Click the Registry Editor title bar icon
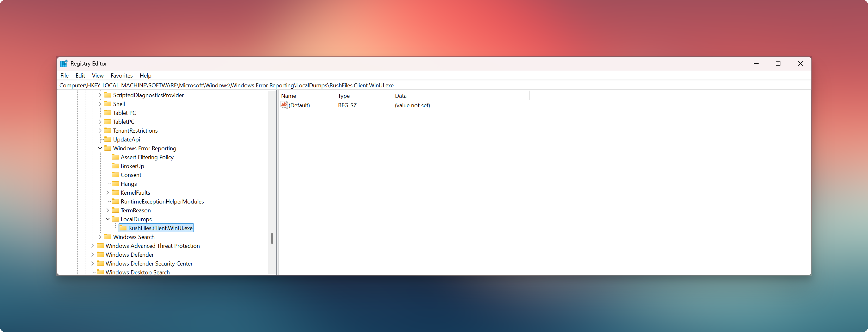Viewport: 868px width, 332px height. click(x=64, y=63)
